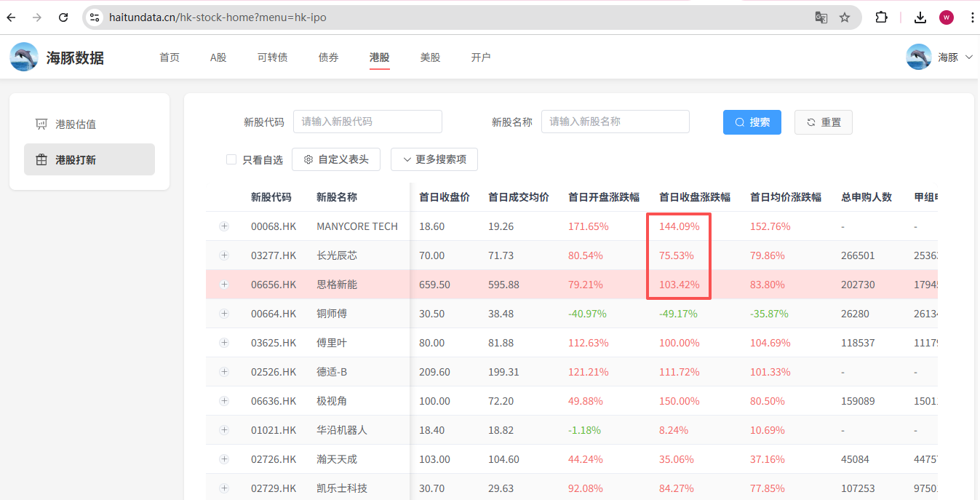The width and height of the screenshot is (980, 500).
Task: Open the browser three-dot menu
Action: tap(973, 17)
